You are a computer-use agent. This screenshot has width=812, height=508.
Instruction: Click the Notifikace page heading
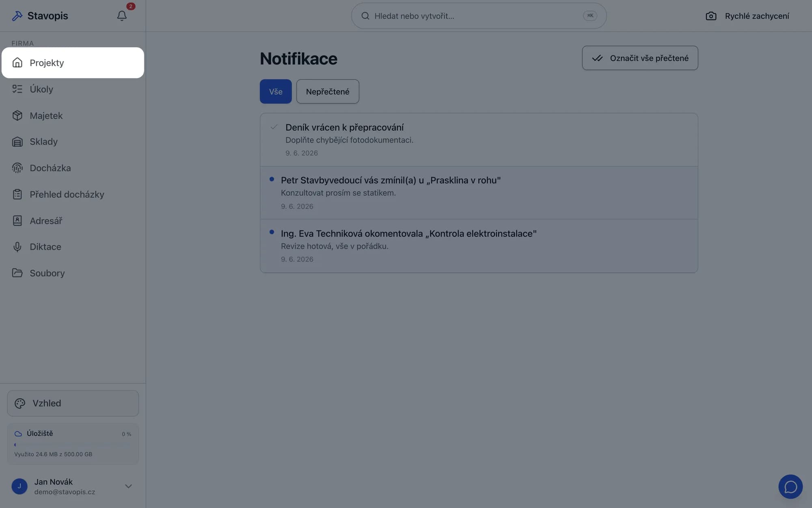298,59
